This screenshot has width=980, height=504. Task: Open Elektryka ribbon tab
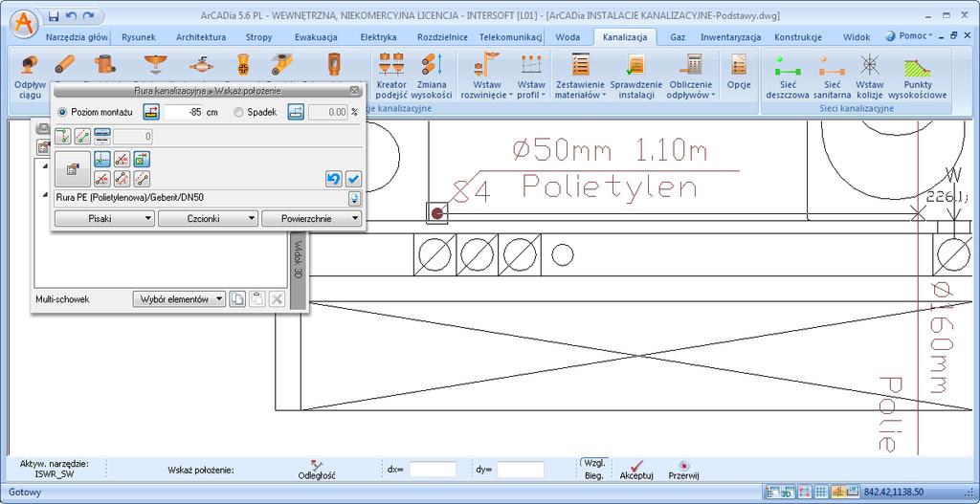click(378, 37)
